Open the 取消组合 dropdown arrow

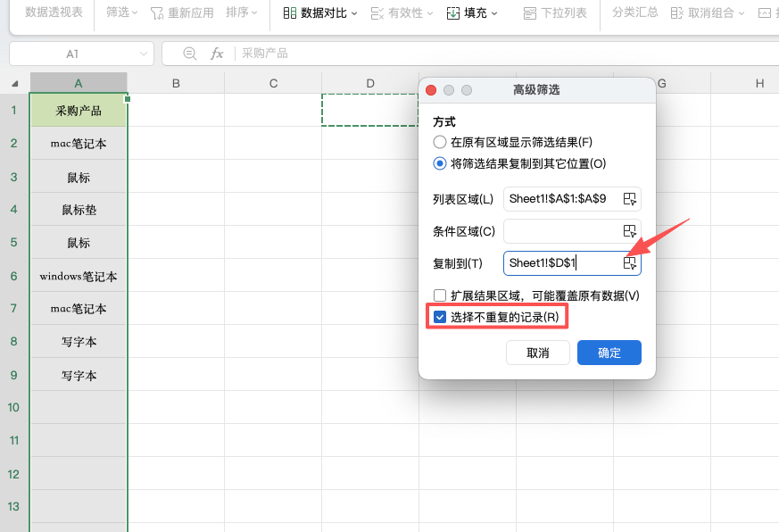coord(742,13)
